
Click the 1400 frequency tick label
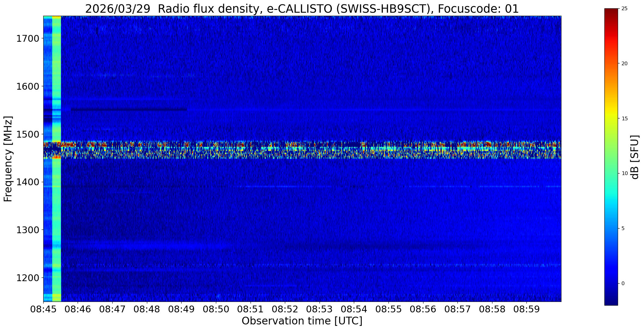click(28, 182)
